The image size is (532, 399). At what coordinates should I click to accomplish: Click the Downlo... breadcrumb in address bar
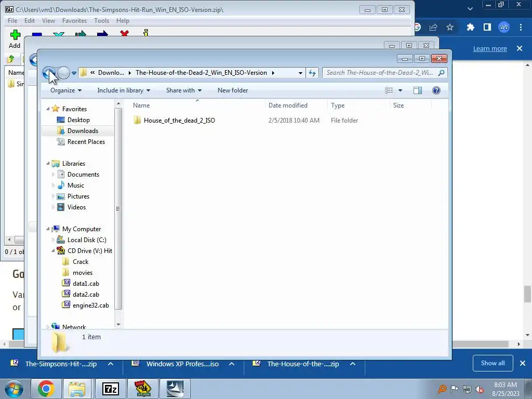coord(111,73)
